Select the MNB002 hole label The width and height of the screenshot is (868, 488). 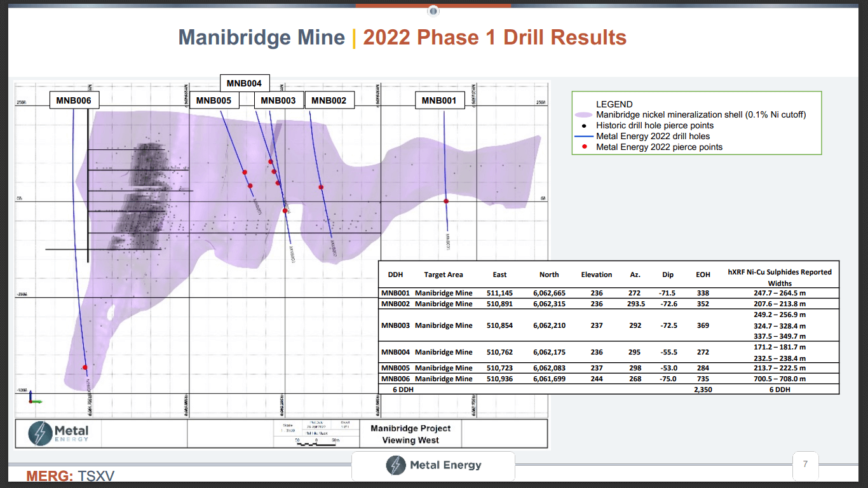[x=329, y=100]
